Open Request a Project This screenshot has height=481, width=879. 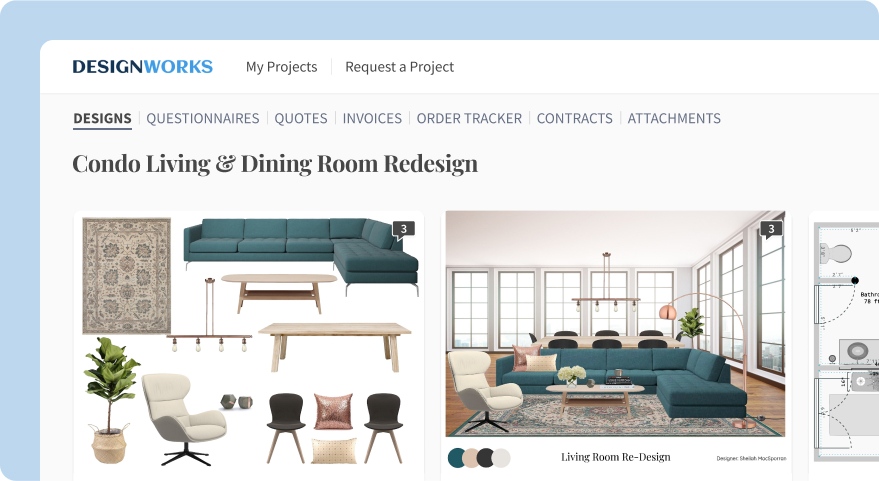point(400,67)
